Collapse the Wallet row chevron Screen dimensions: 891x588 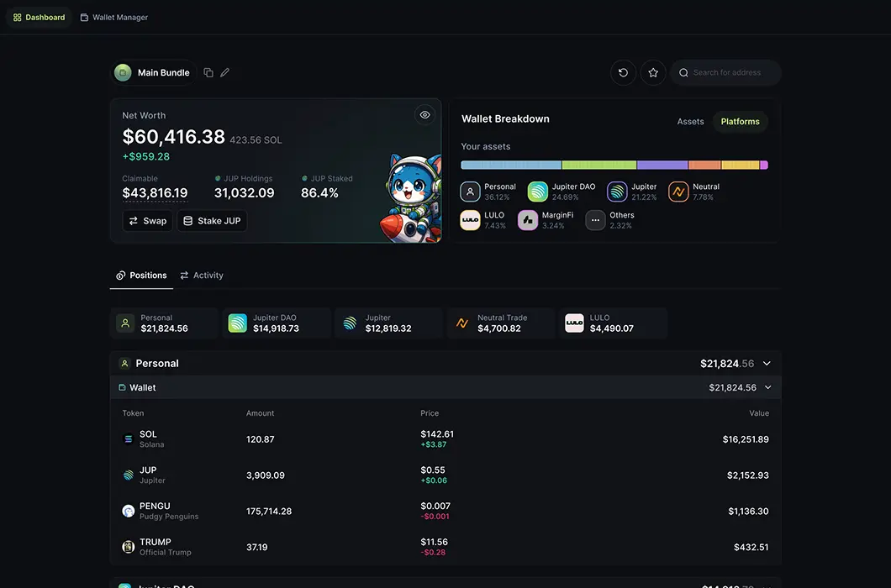point(766,387)
